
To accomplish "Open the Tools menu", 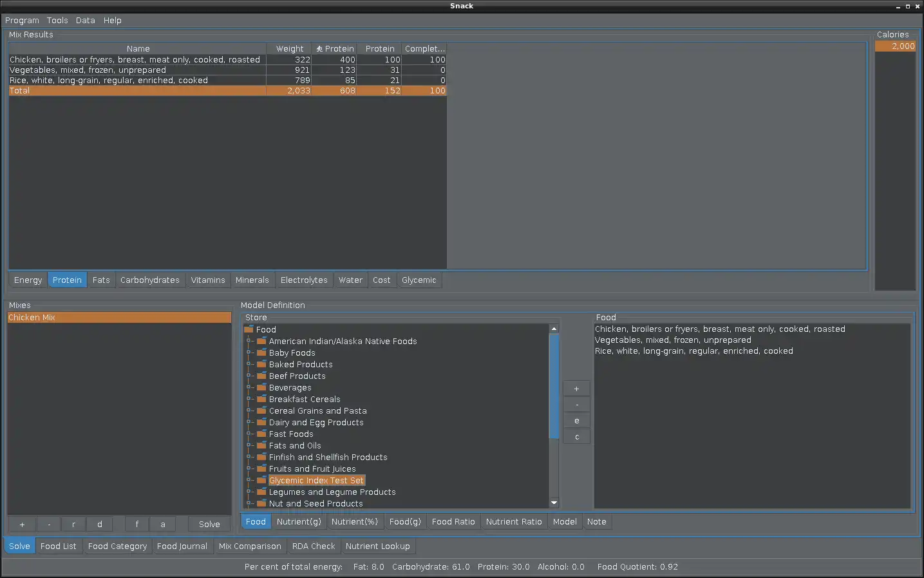I will point(57,21).
